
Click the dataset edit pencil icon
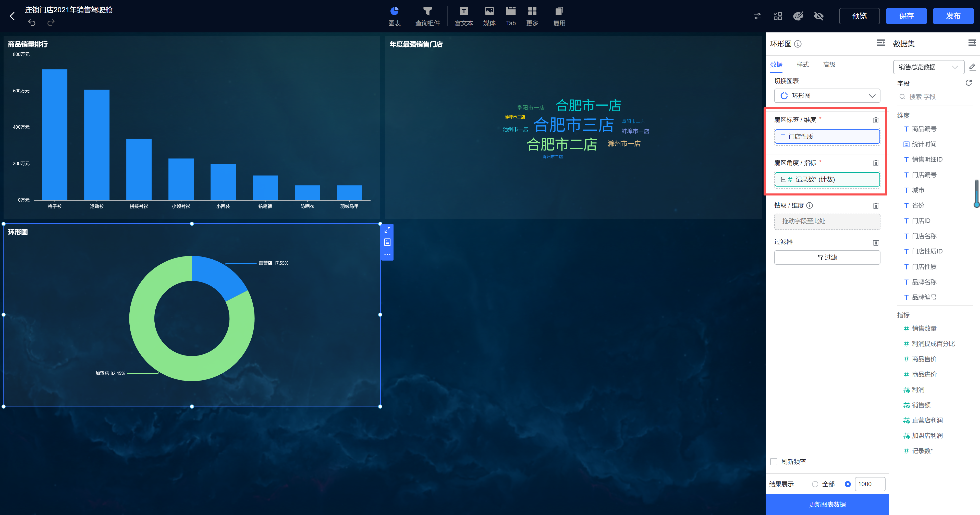(x=972, y=67)
